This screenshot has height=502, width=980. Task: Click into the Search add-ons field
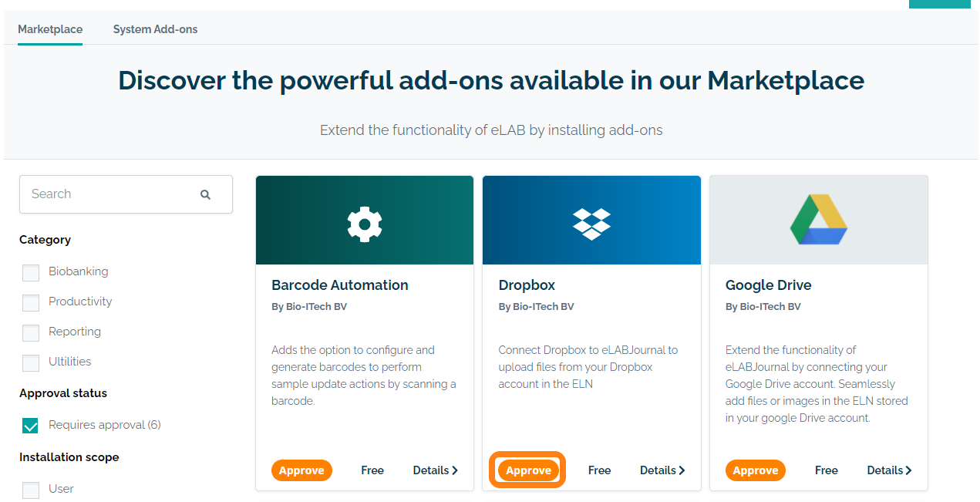tap(108, 194)
